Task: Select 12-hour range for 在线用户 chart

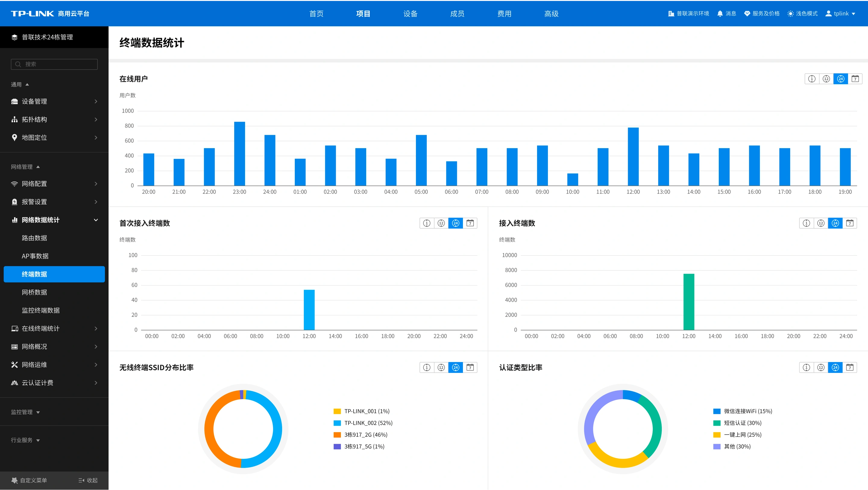Action: [826, 79]
